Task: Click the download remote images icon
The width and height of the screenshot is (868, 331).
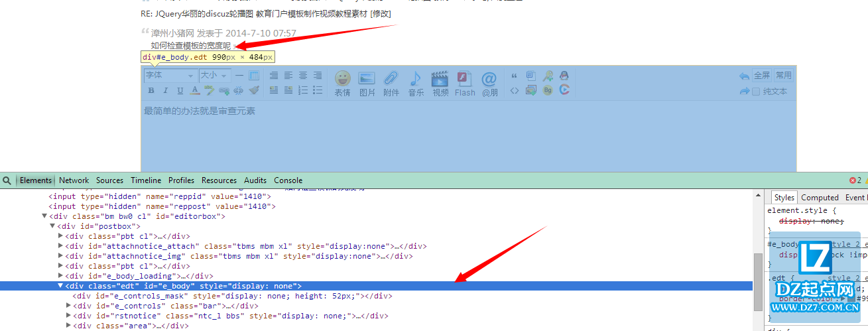Action: click(530, 90)
